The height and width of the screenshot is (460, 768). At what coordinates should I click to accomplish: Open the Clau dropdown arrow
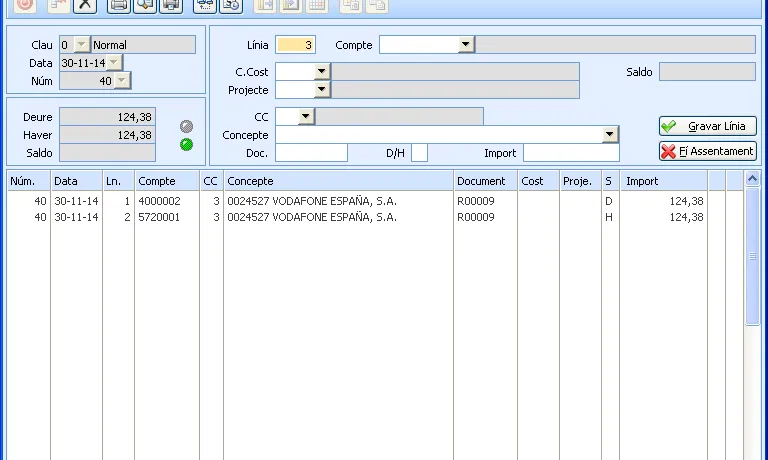[81, 45]
